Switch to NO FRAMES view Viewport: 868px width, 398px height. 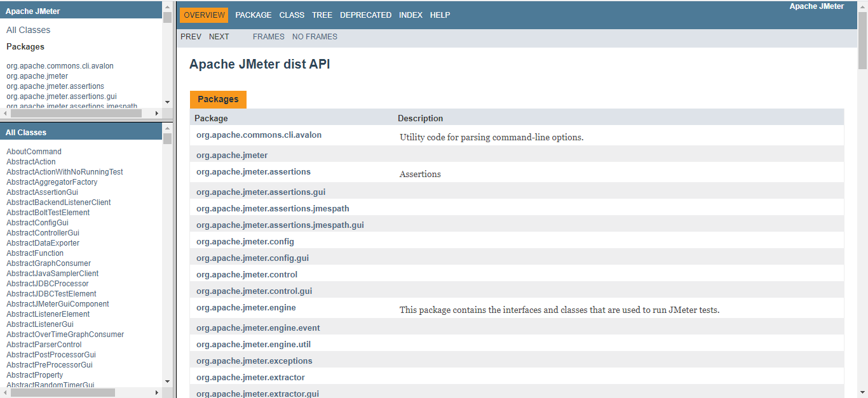[315, 37]
